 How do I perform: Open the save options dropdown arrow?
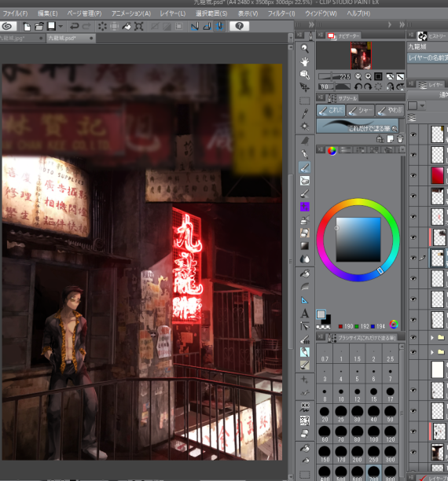(61, 27)
